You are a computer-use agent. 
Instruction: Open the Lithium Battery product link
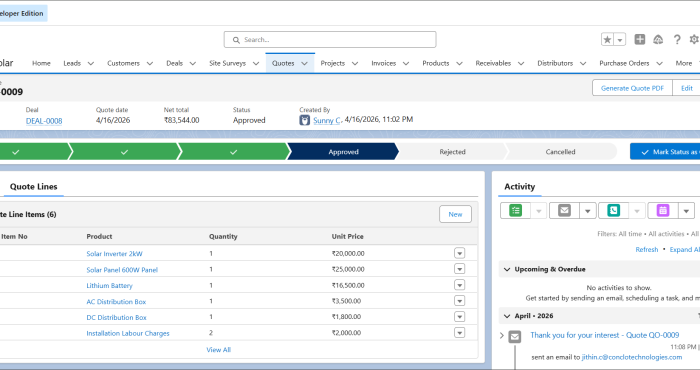(x=109, y=286)
